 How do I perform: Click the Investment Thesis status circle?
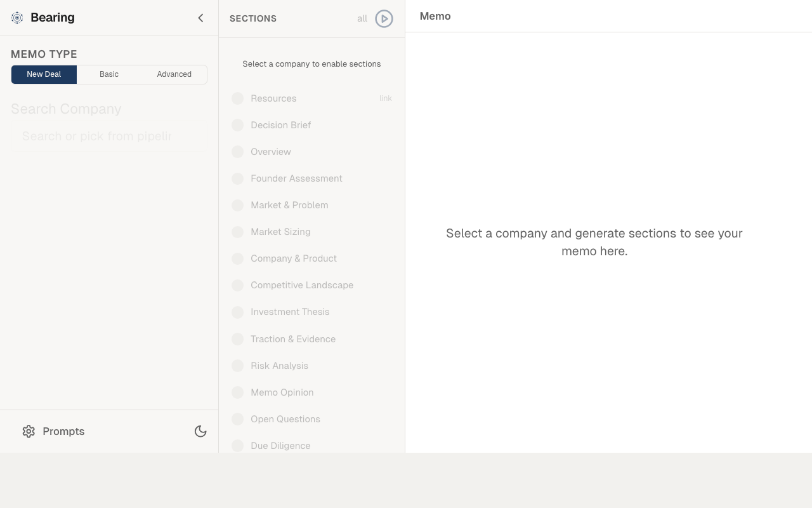point(237,312)
